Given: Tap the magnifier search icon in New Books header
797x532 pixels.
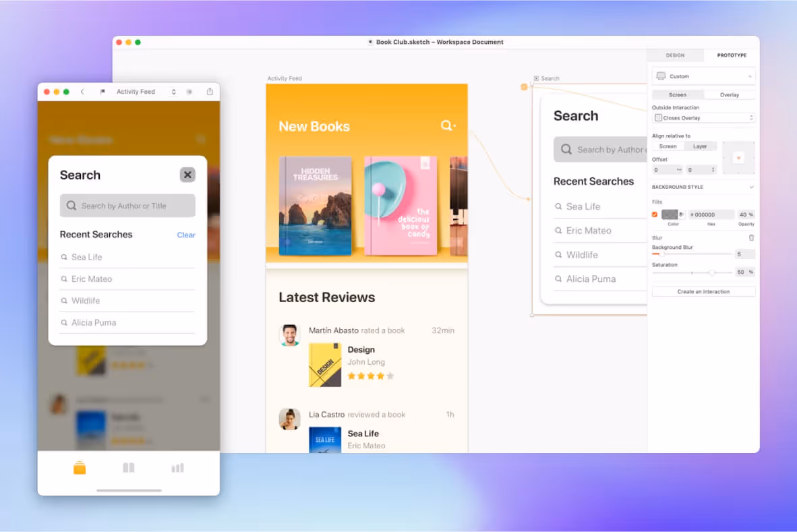Looking at the screenshot, I should (446, 125).
